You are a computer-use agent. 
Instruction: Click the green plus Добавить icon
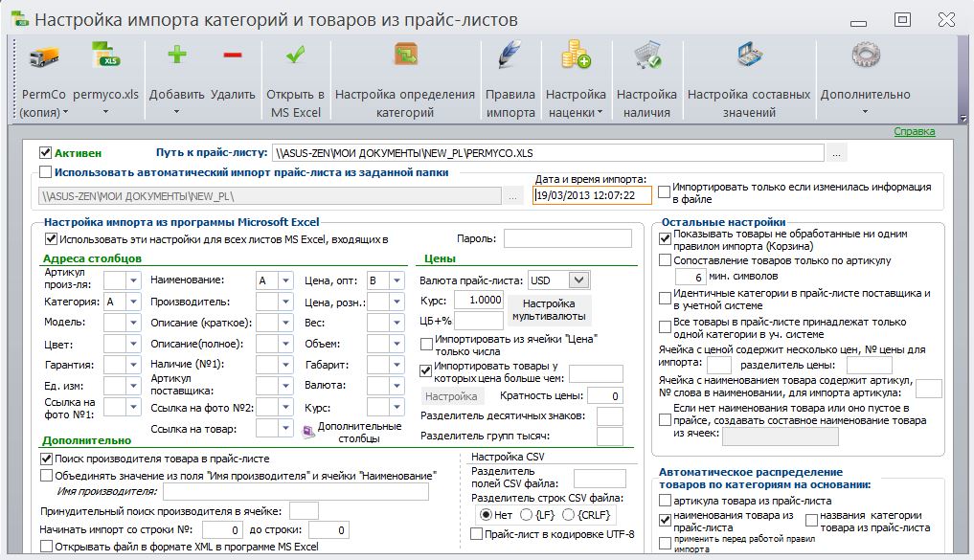pos(177,54)
